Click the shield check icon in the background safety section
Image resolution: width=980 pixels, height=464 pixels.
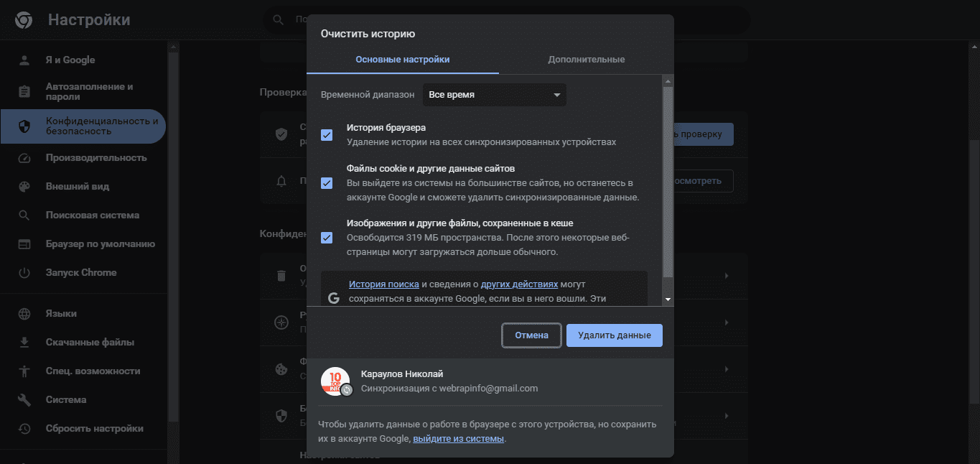[281, 134]
